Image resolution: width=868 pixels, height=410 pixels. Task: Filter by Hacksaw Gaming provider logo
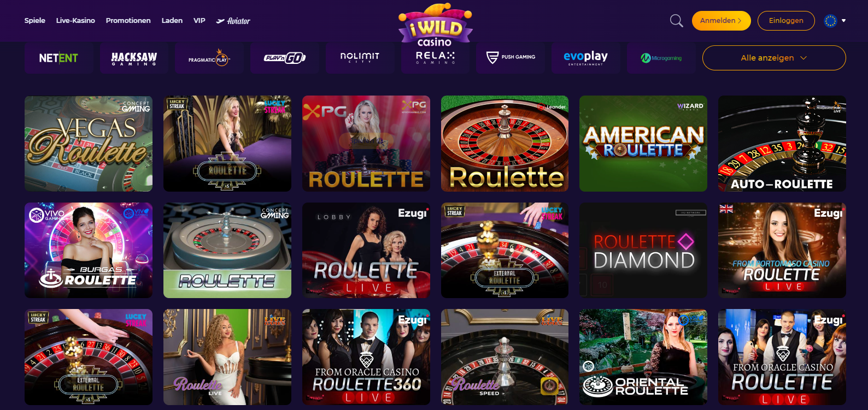(134, 58)
